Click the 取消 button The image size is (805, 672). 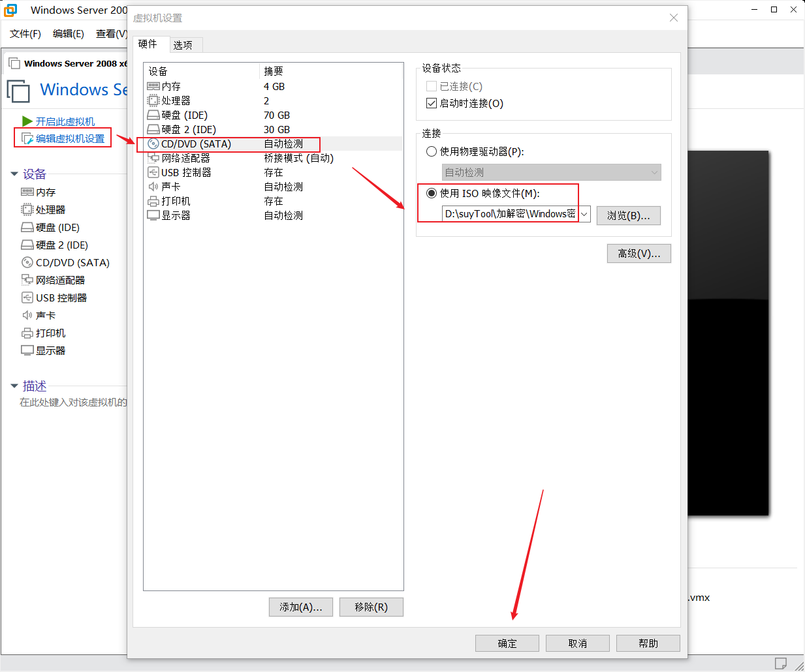tap(578, 643)
